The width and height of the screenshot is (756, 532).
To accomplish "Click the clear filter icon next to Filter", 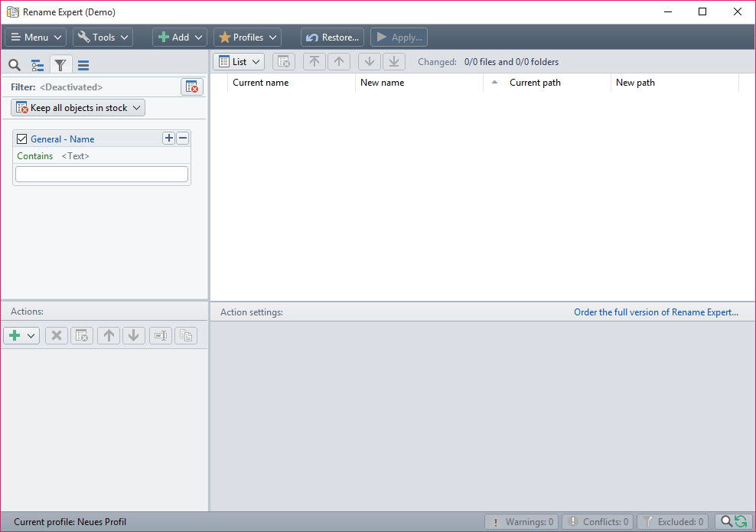I will [x=192, y=86].
